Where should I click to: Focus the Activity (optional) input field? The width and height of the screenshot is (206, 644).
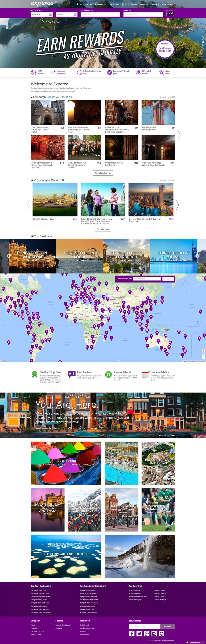143,15
